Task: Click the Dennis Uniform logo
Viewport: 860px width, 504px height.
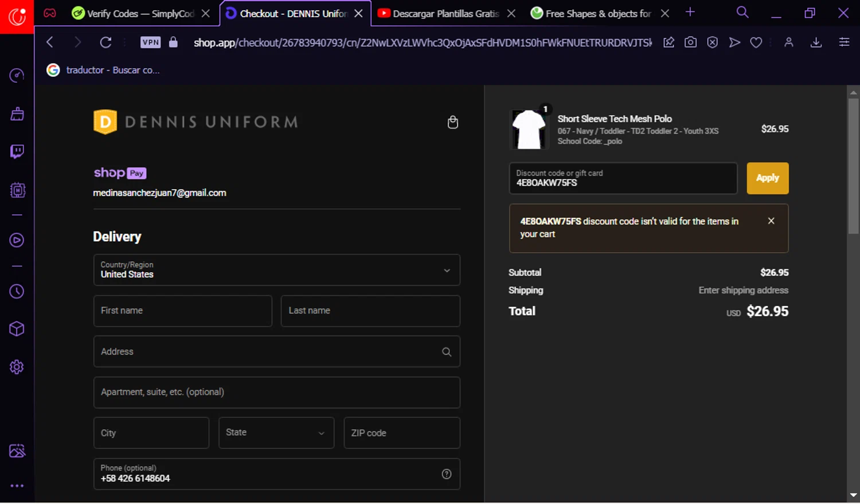Action: click(196, 122)
